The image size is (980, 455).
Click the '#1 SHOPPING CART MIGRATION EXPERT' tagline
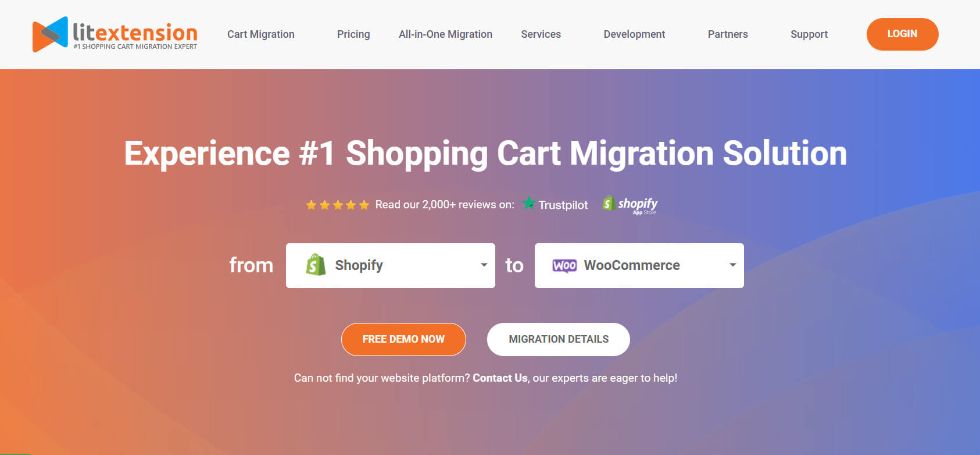tap(135, 47)
